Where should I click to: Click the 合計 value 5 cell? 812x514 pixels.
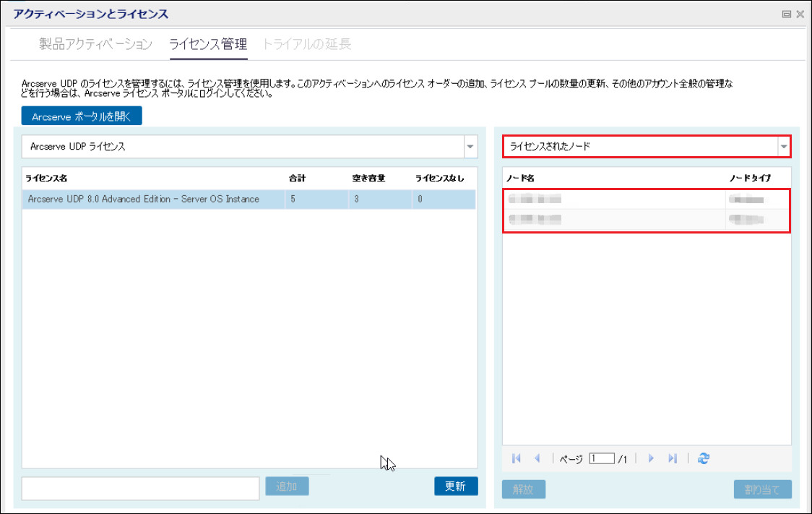[x=317, y=199]
